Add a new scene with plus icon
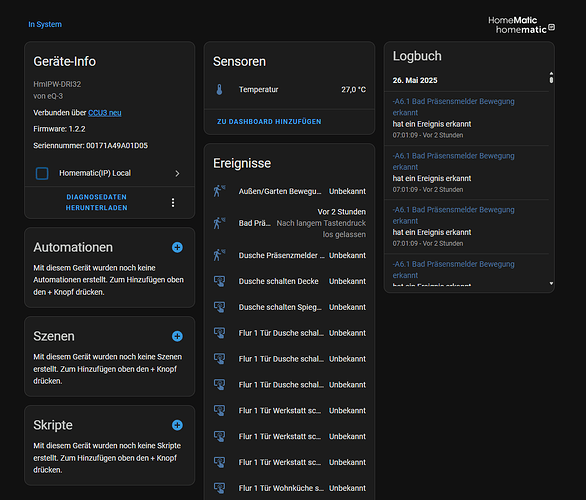The width and height of the screenshot is (586, 500). tap(177, 336)
